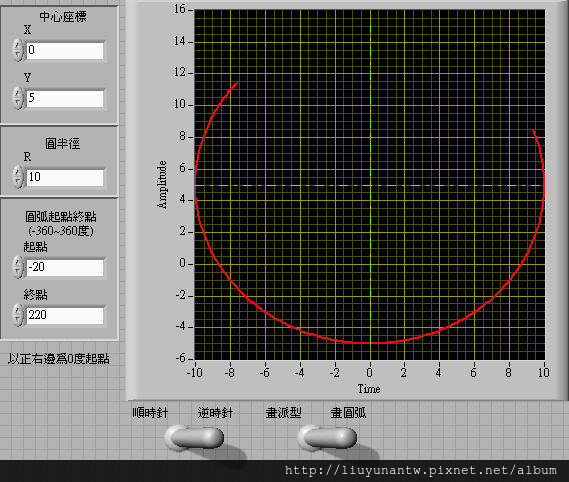The width and height of the screenshot is (569, 482).
Task: Click the 圓弧起點終點 panel heading
Action: pos(61,217)
